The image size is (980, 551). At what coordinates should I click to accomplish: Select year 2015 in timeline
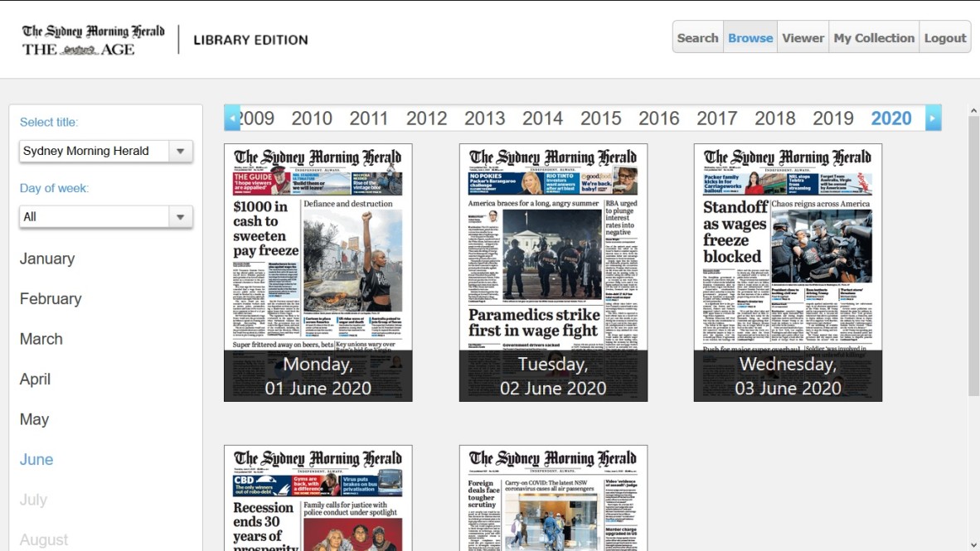point(600,118)
